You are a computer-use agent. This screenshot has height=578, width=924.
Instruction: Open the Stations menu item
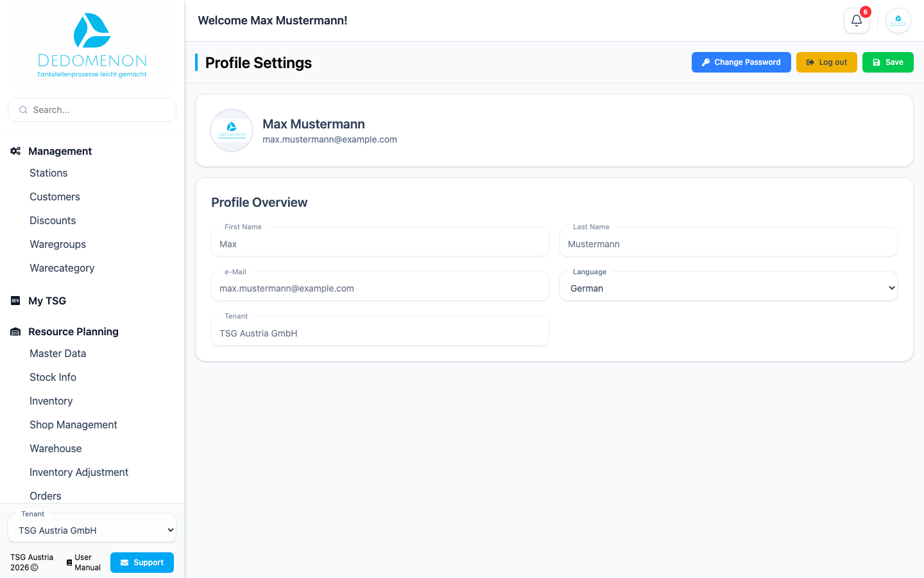49,173
